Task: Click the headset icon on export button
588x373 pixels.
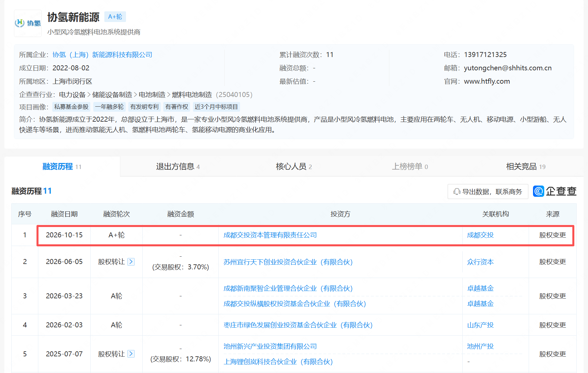Action: point(457,192)
